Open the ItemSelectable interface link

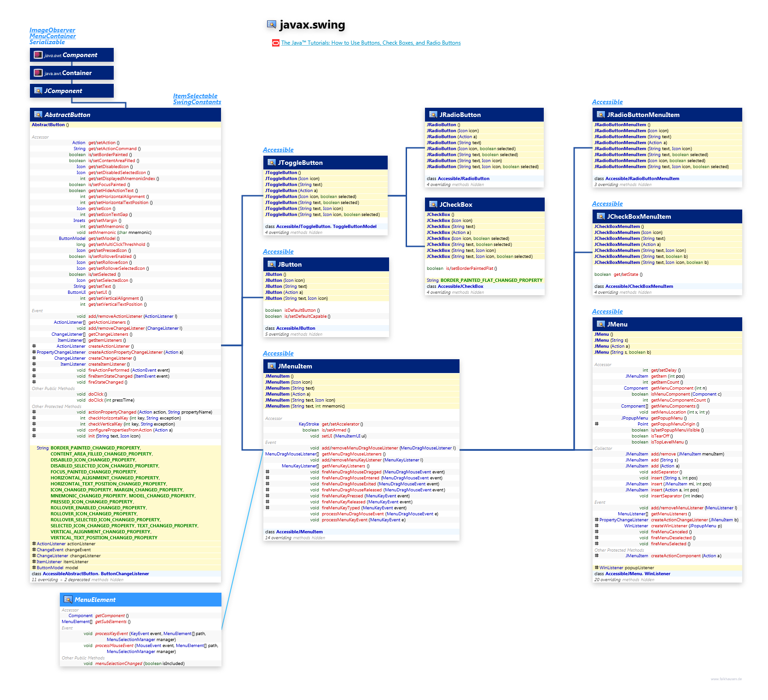[195, 96]
